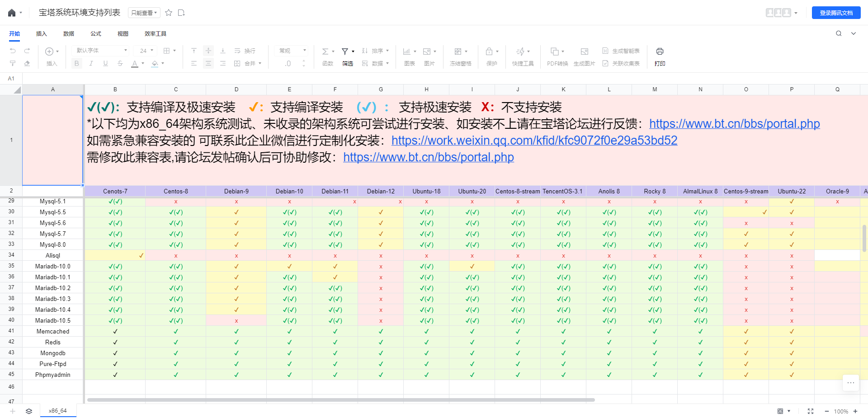Select the format painter tool

[x=13, y=63]
